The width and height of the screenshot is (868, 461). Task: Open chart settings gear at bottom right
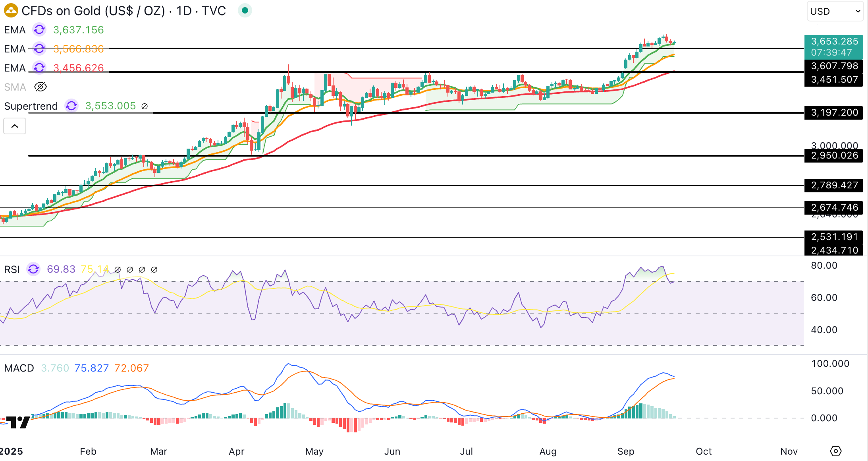pos(835,451)
